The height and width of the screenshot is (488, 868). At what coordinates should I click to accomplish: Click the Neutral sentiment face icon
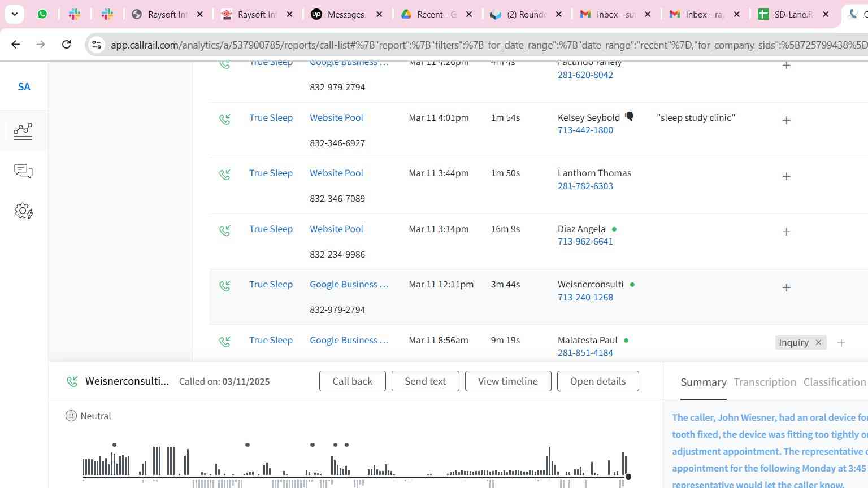[x=71, y=416]
